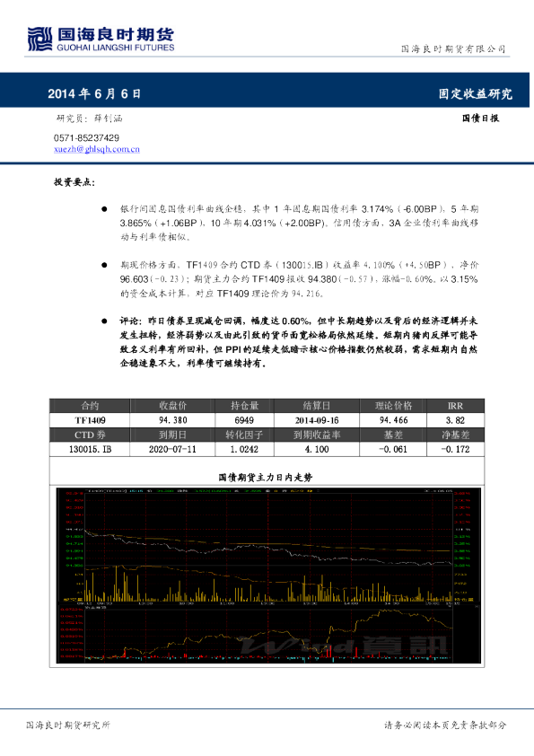Select the 国债日报 label
Image resolution: width=534 pixels, height=756 pixels.
(x=480, y=119)
